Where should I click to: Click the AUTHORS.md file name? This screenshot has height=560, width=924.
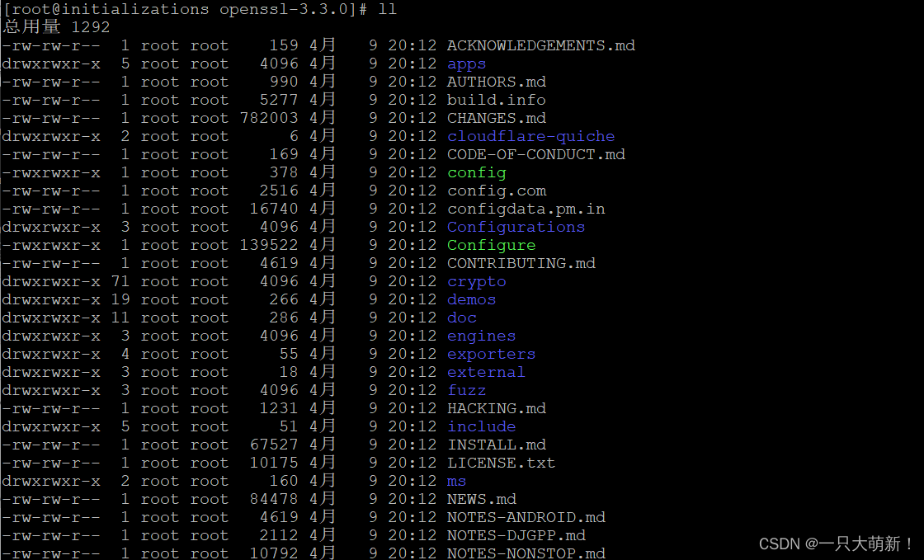pyautogui.click(x=496, y=82)
